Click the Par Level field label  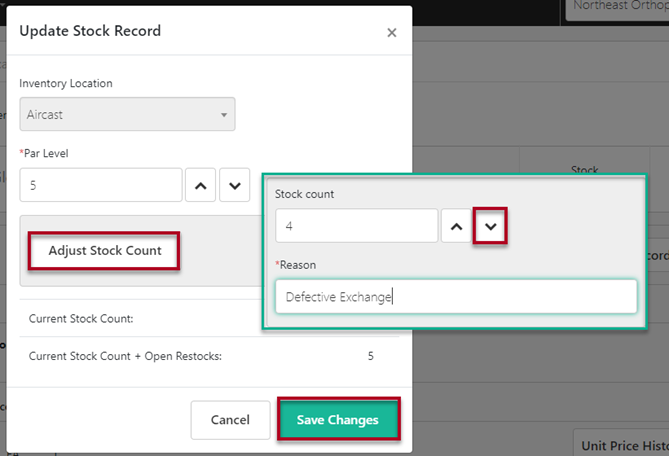click(46, 152)
